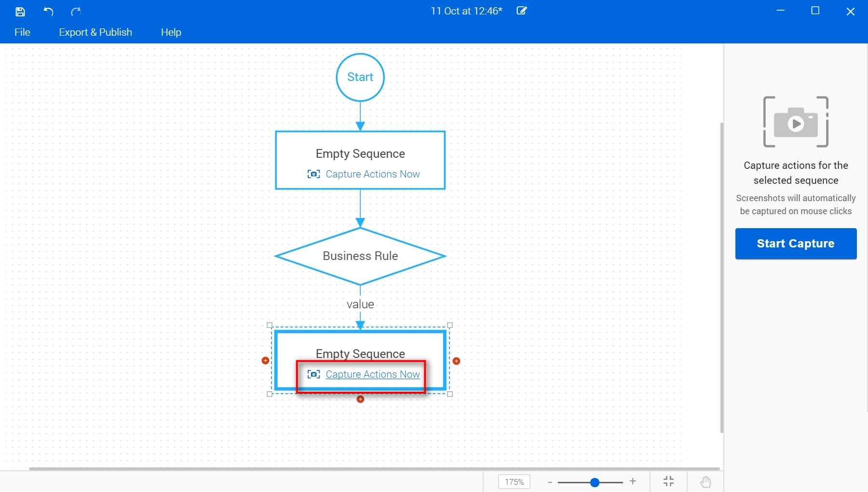Click the vertical canvas scrollbar
The height and width of the screenshot is (492, 868).
721,277
